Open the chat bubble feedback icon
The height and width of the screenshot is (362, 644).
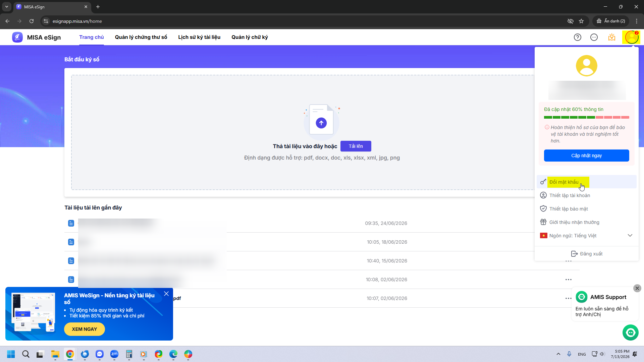594,37
